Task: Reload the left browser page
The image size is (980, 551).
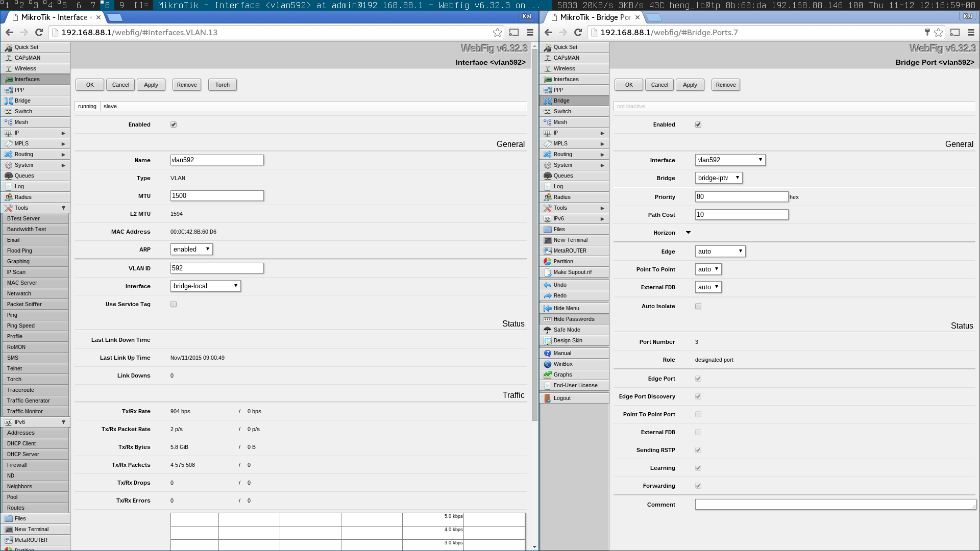Action: click(x=39, y=32)
